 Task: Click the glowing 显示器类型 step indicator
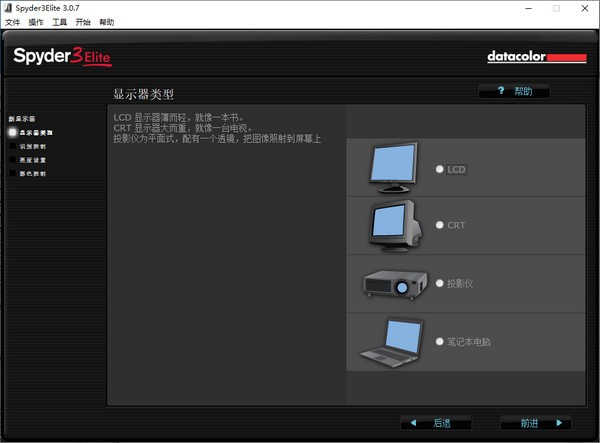click(13, 132)
